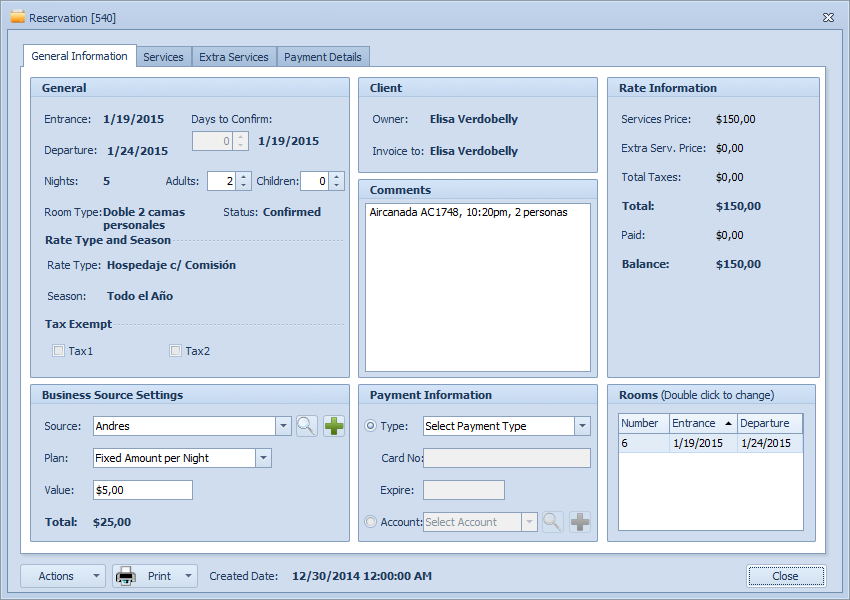
Task: Open the Select Payment Type dropdown
Action: pos(581,426)
